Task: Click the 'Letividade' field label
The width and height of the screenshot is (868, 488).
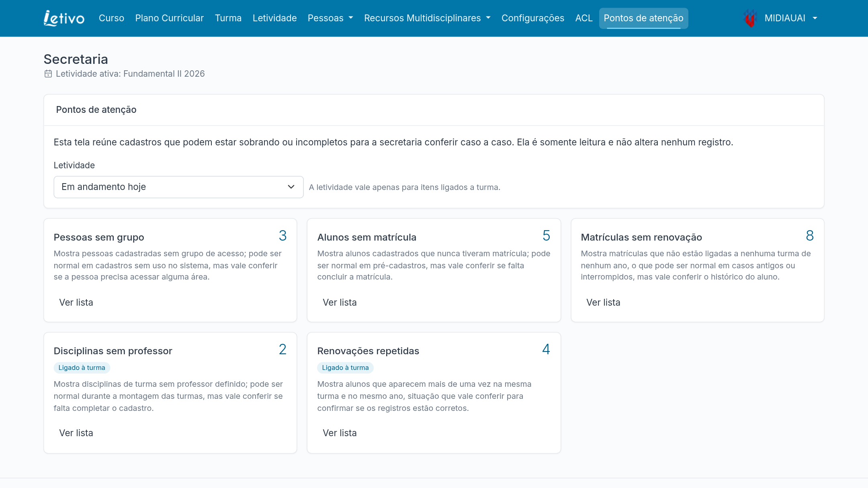Action: click(x=74, y=165)
